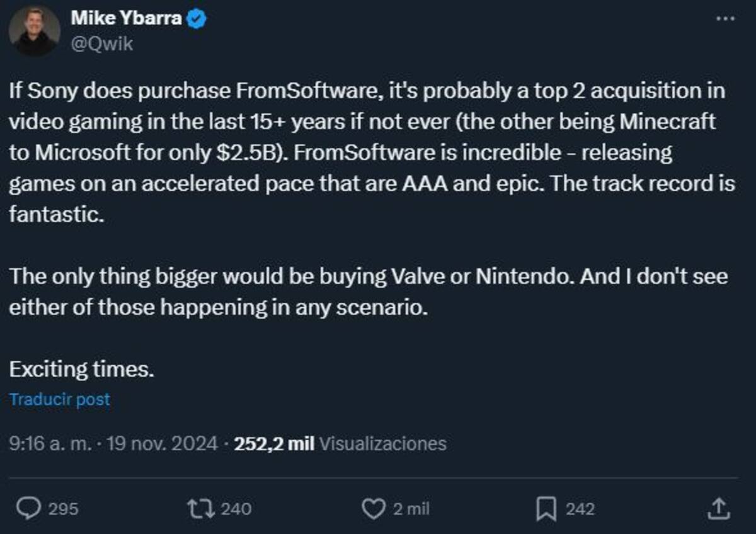
Task: Open the three-dot more options menu
Action: [726, 19]
